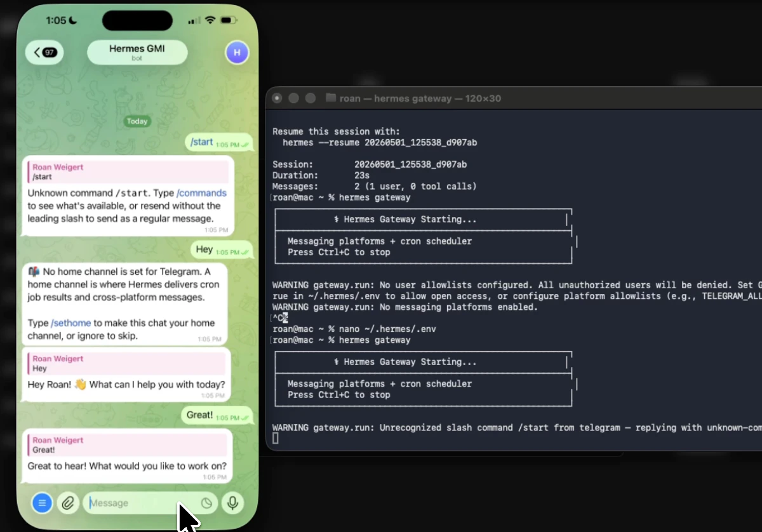
Task: Open the sticker panel icon in message field
Action: pos(206,503)
